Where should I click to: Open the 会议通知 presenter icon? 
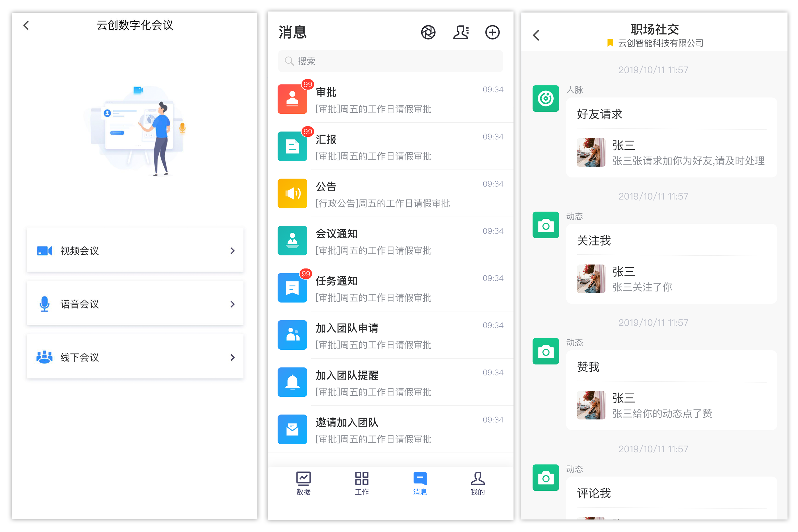click(x=292, y=241)
